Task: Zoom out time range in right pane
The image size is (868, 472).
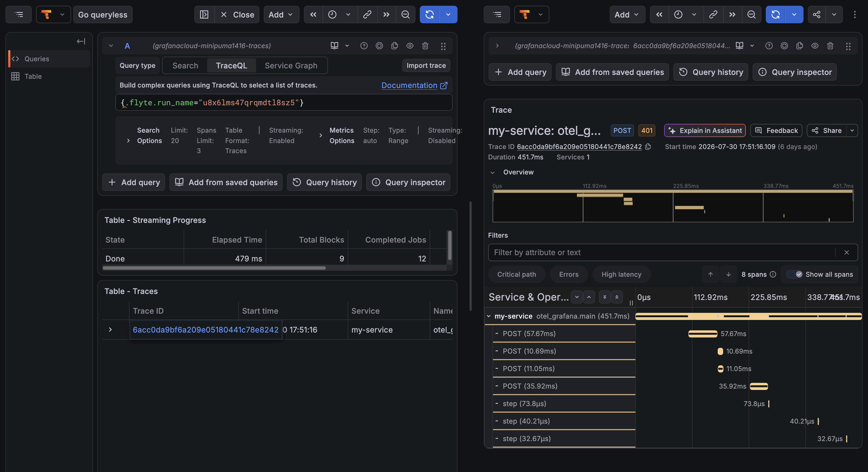Action: (751, 14)
